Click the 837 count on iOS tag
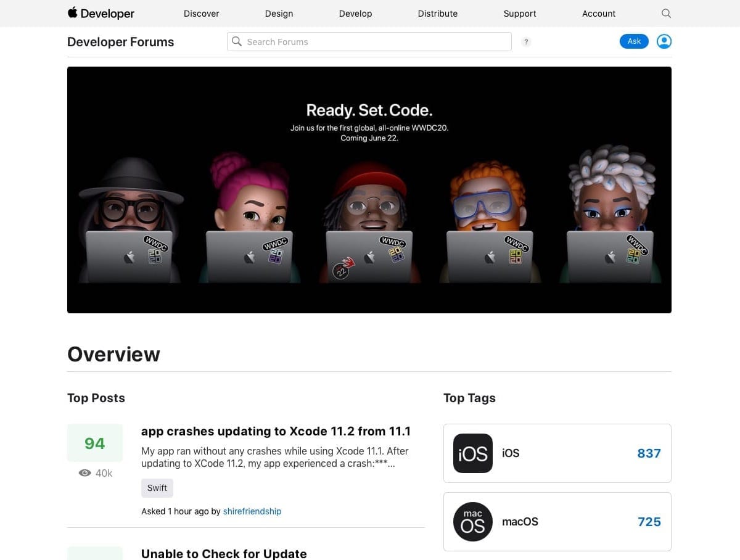Screen dimensions: 740x560 pos(649,453)
